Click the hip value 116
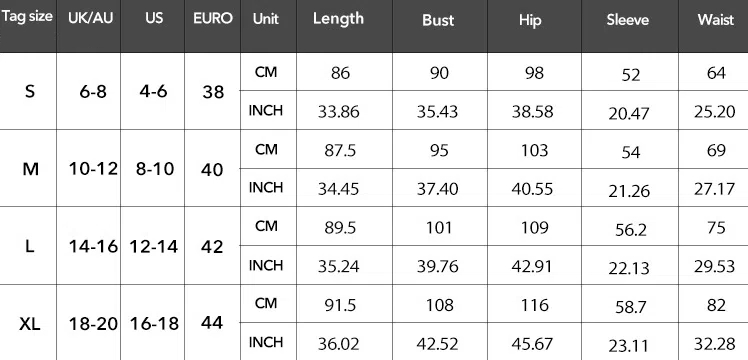The height and width of the screenshot is (360, 748). coord(534,305)
